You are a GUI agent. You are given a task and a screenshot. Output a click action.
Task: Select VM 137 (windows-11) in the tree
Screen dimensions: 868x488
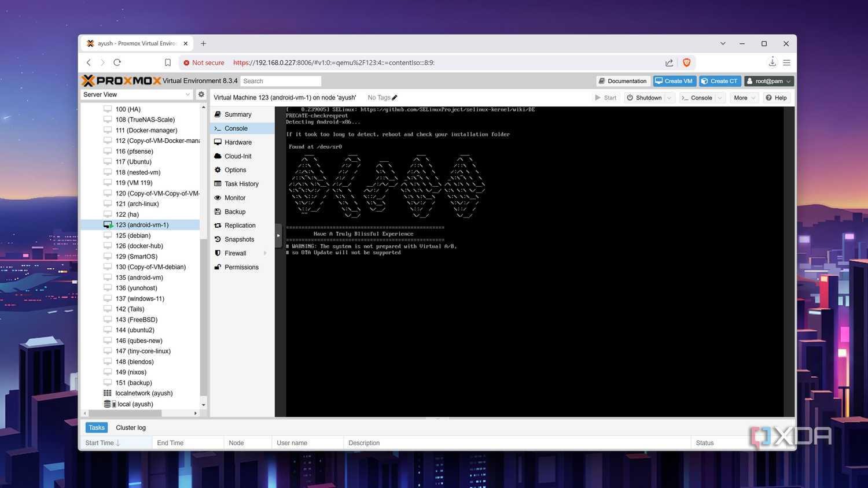pos(140,298)
